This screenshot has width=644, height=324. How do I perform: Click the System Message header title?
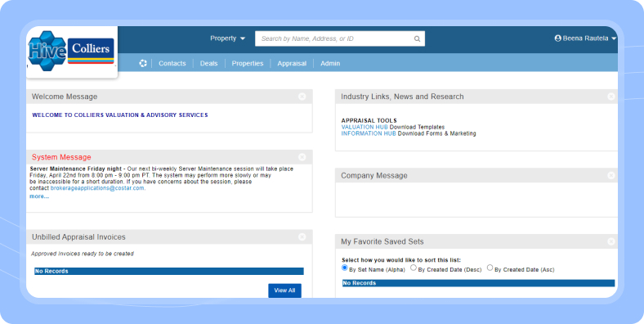pos(61,157)
